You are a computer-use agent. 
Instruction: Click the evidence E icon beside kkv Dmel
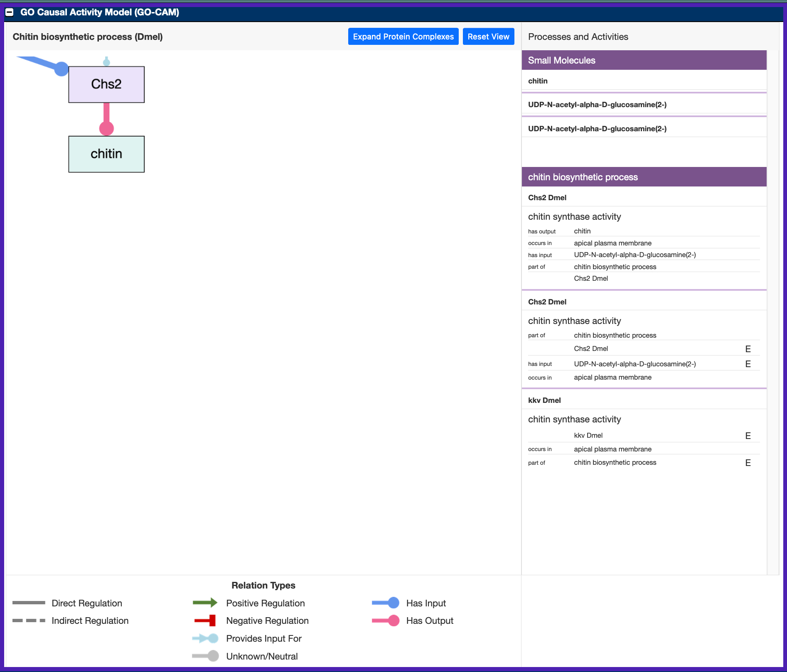(x=748, y=436)
